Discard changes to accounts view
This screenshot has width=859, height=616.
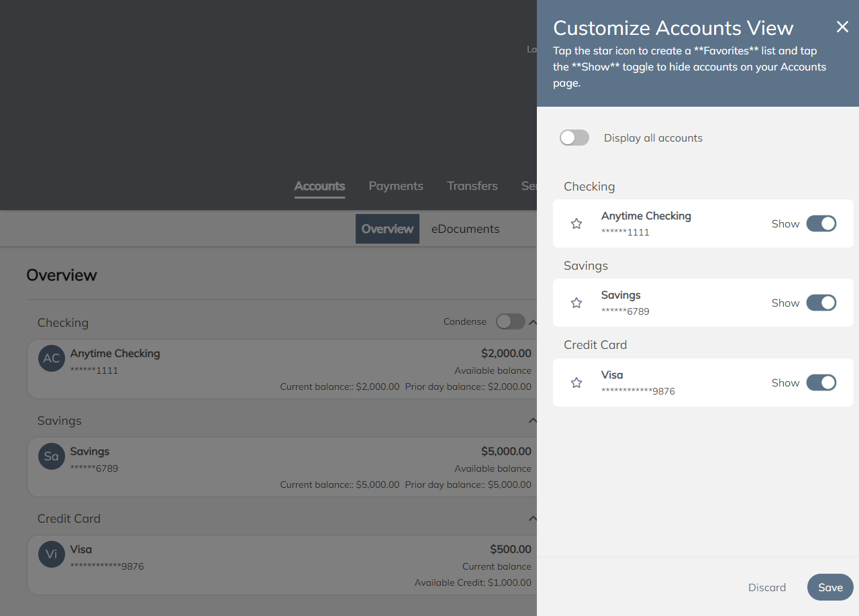coord(766,587)
